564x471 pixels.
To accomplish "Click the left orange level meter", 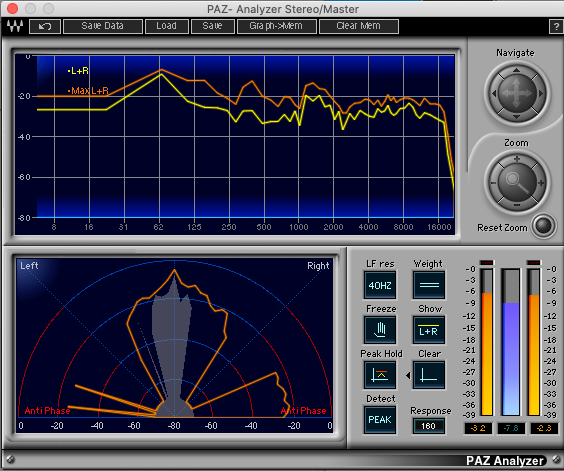I will pos(487,343).
